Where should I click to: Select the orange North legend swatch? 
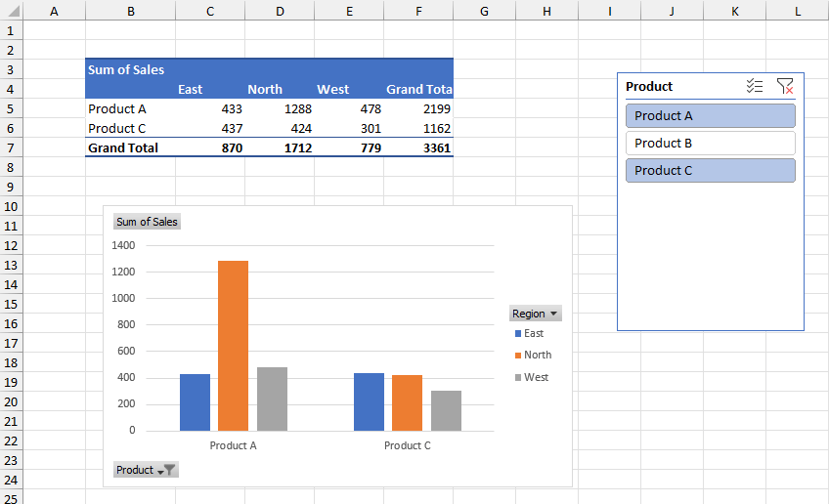tap(518, 356)
